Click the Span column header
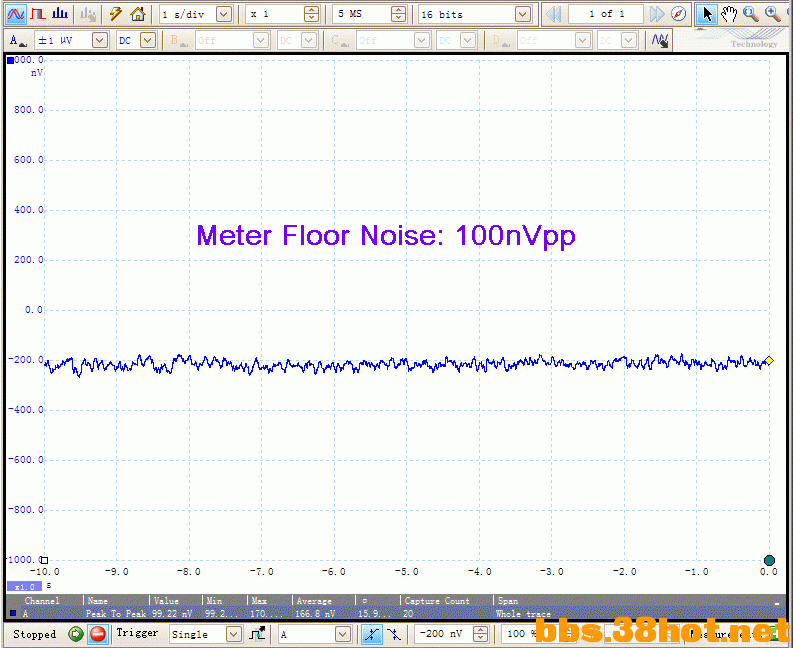793x648 pixels. point(508,601)
